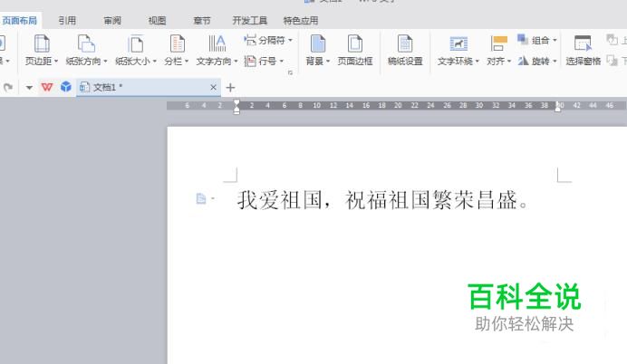Switch to the 视图 tab

[157, 21]
